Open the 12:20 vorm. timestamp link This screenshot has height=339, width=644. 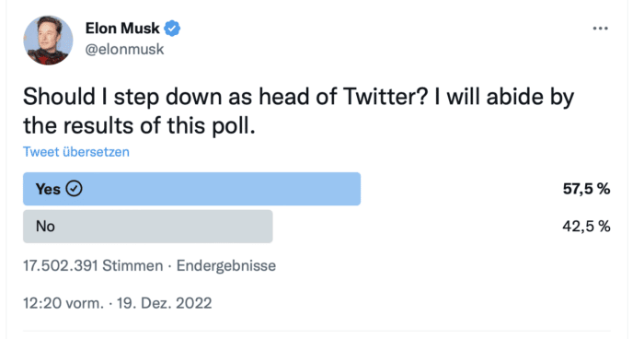(x=63, y=303)
